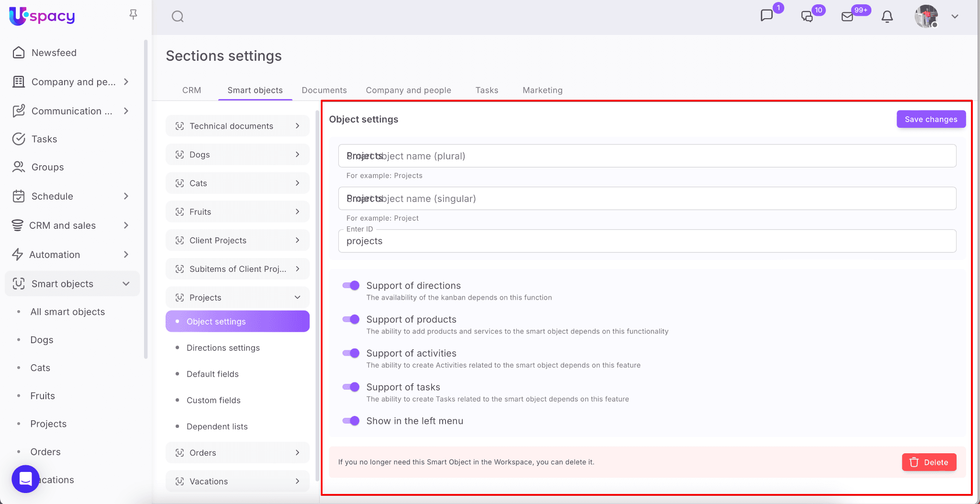Click the search magnifier icon

pos(178,17)
